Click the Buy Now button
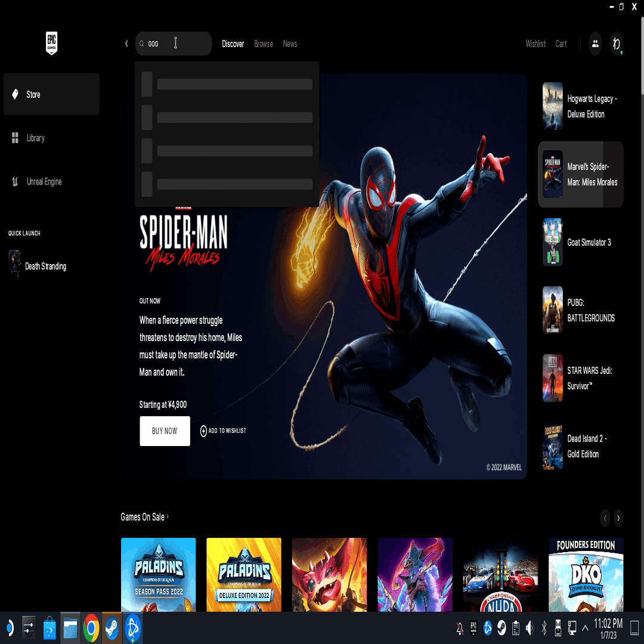 (x=165, y=431)
